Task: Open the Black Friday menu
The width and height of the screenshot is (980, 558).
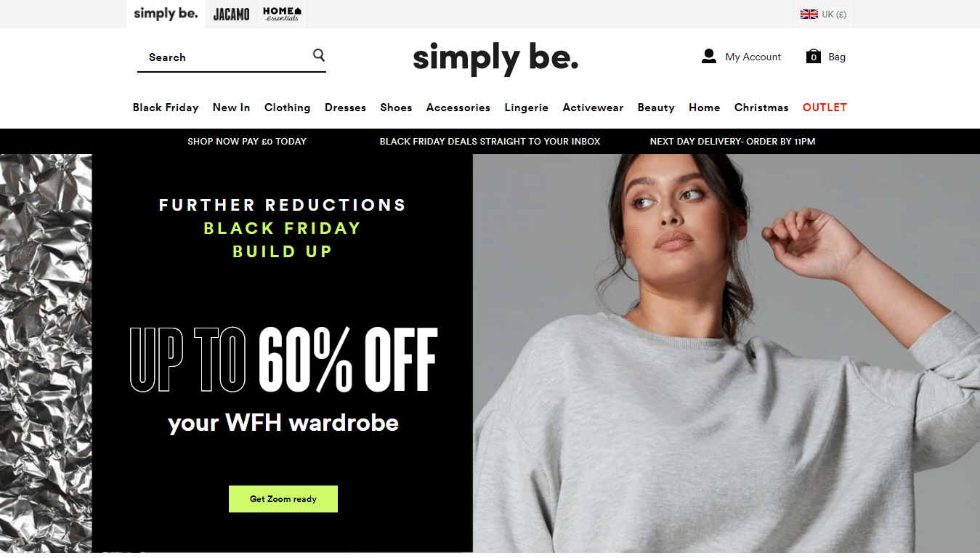Action: 166,108
